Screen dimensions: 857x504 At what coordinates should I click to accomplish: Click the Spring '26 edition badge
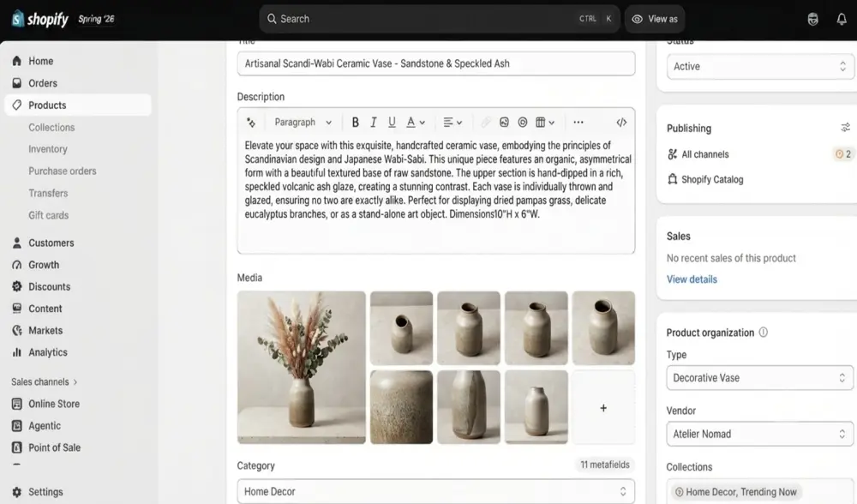click(x=96, y=19)
